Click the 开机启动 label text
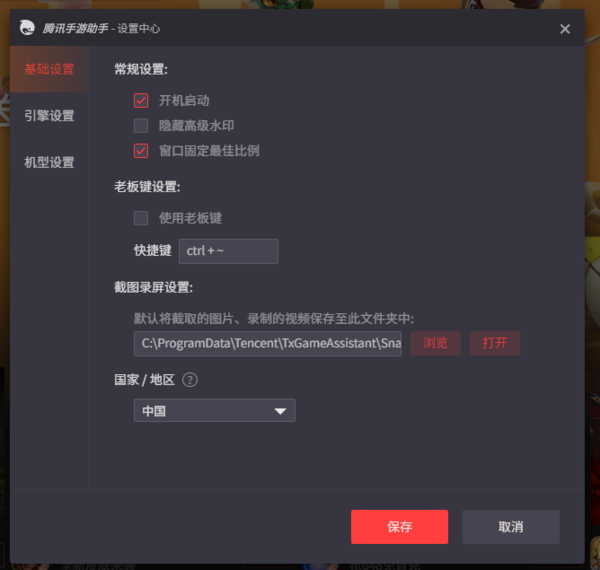This screenshot has height=570, width=600. [x=184, y=101]
